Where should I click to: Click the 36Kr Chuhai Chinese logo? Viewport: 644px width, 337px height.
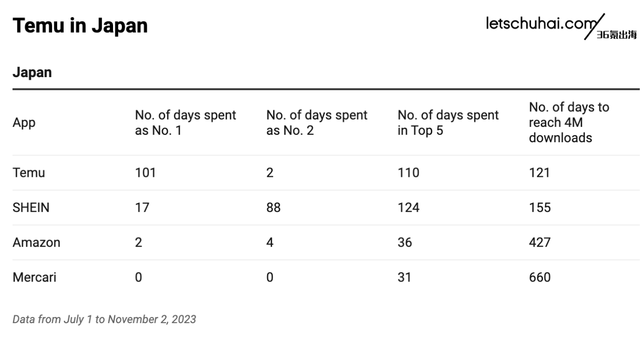(616, 36)
